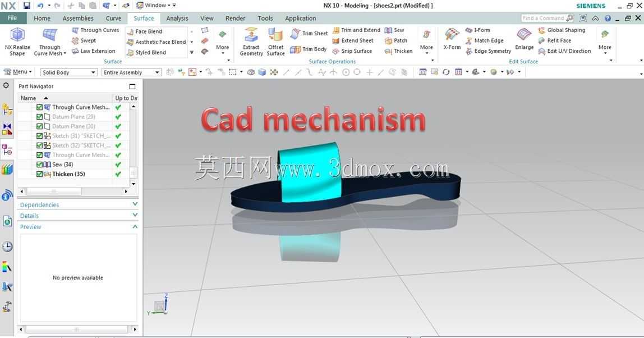Open the Menu dropdown
The height and width of the screenshot is (338, 644).
[x=17, y=72]
